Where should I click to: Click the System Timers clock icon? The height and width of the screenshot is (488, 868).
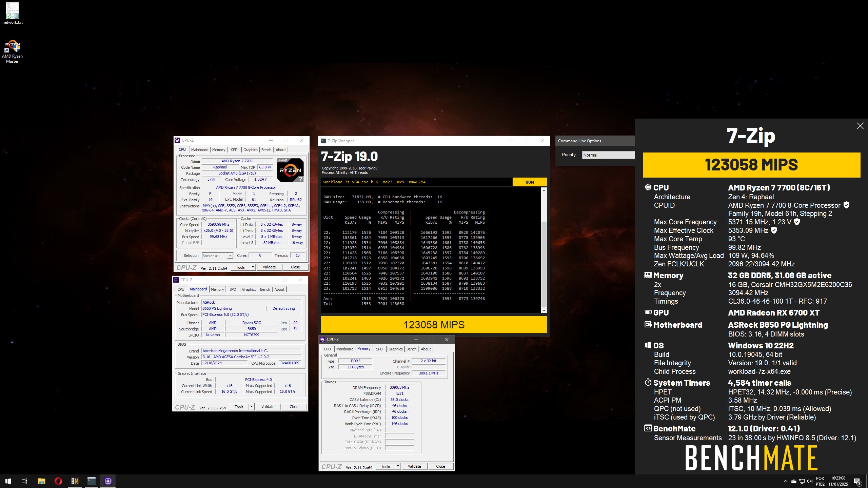648,382
